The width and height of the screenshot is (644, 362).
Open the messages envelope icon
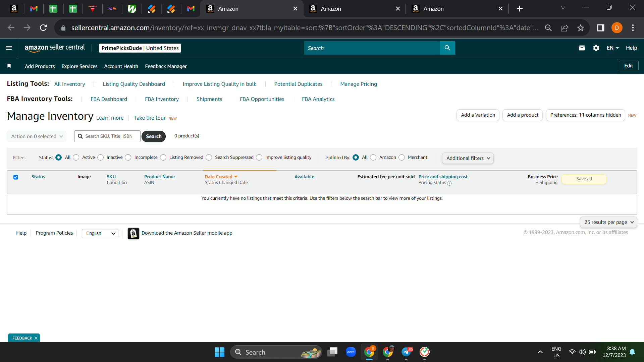(x=582, y=48)
